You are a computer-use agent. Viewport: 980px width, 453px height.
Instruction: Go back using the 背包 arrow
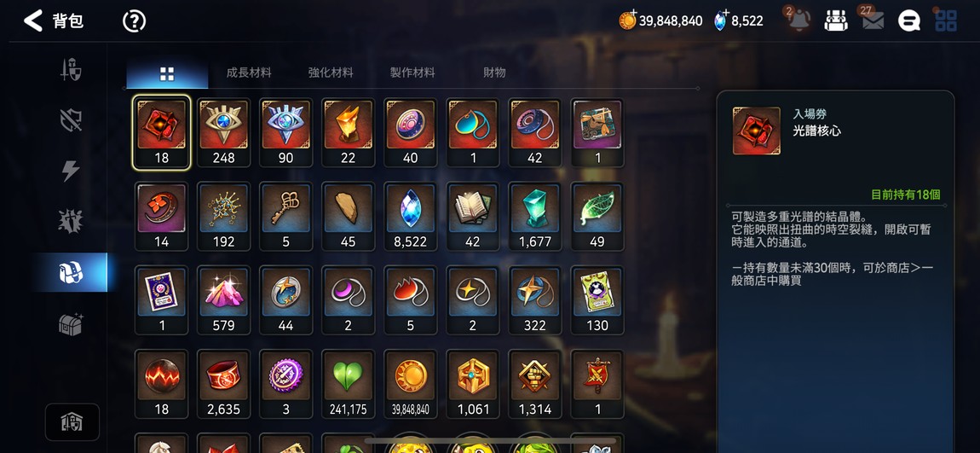coord(33,20)
